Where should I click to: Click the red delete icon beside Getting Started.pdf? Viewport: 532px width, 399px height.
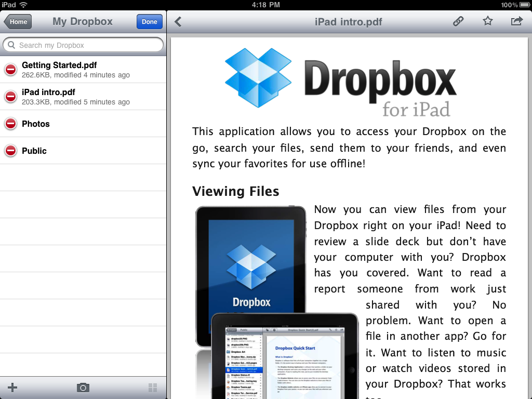(x=10, y=70)
